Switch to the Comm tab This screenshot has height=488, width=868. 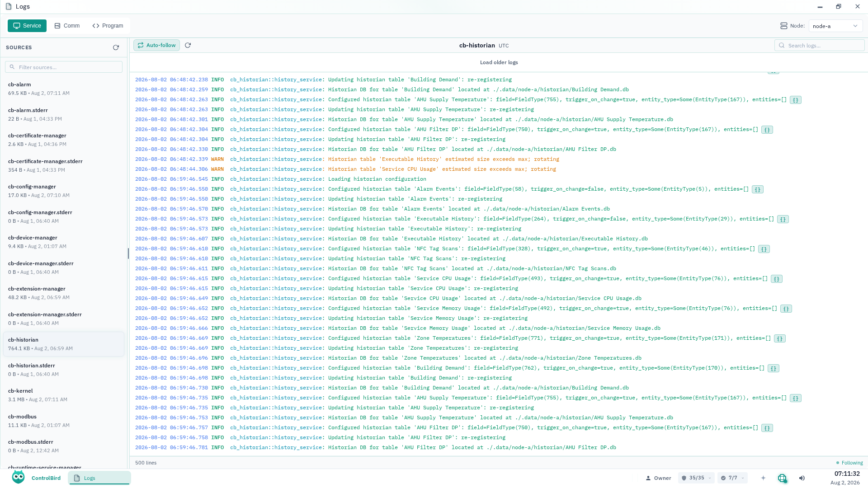tap(67, 26)
